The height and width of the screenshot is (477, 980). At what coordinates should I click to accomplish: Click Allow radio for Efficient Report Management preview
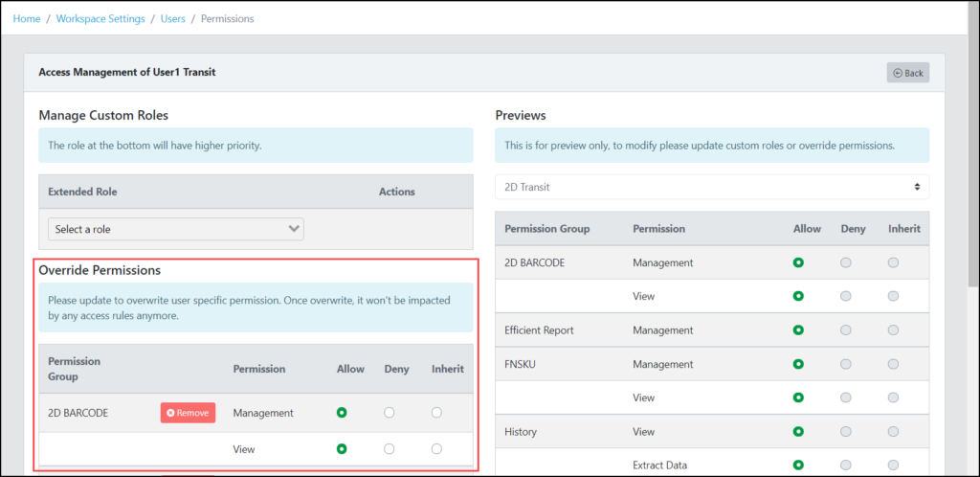coord(798,329)
